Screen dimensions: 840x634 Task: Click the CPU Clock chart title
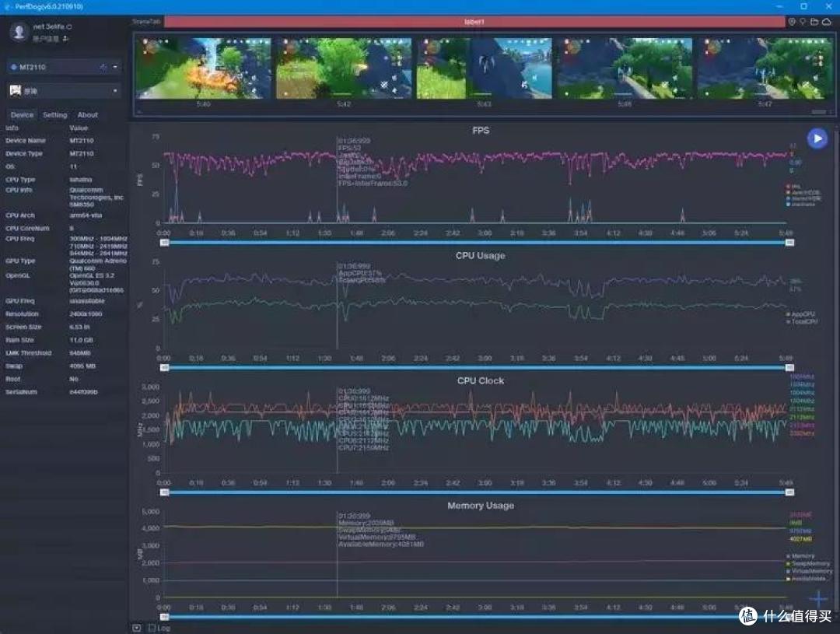pyautogui.click(x=481, y=380)
